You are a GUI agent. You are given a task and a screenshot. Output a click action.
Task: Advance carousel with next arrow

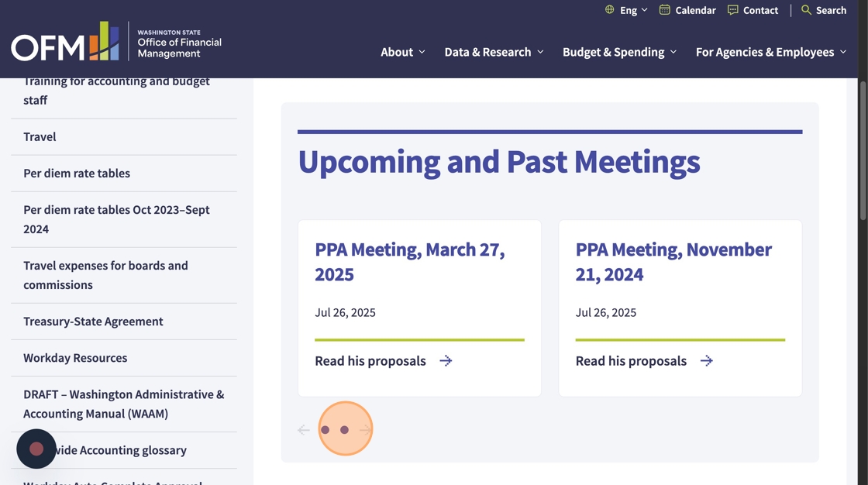[x=366, y=430]
